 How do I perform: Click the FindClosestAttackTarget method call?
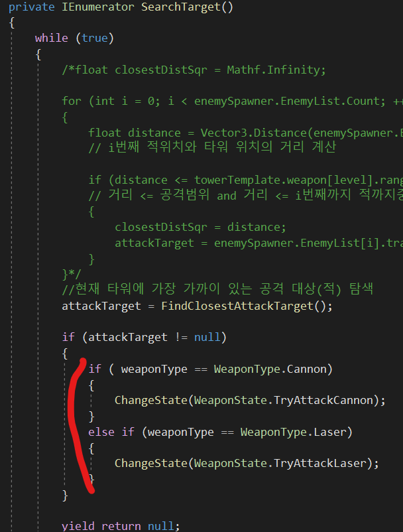[x=253, y=306]
